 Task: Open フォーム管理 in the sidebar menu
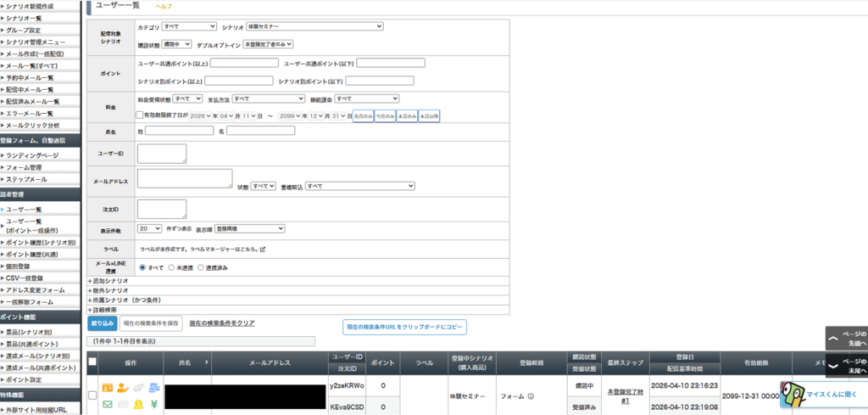[24, 167]
